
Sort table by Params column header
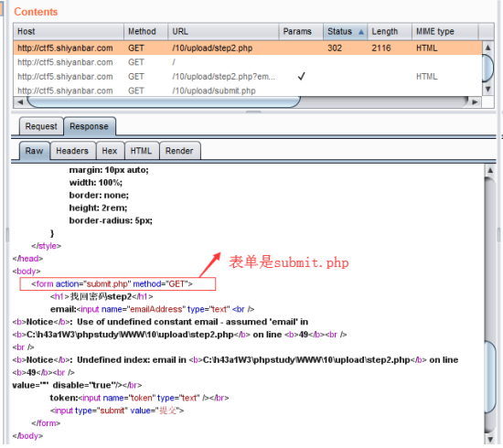[x=301, y=31]
